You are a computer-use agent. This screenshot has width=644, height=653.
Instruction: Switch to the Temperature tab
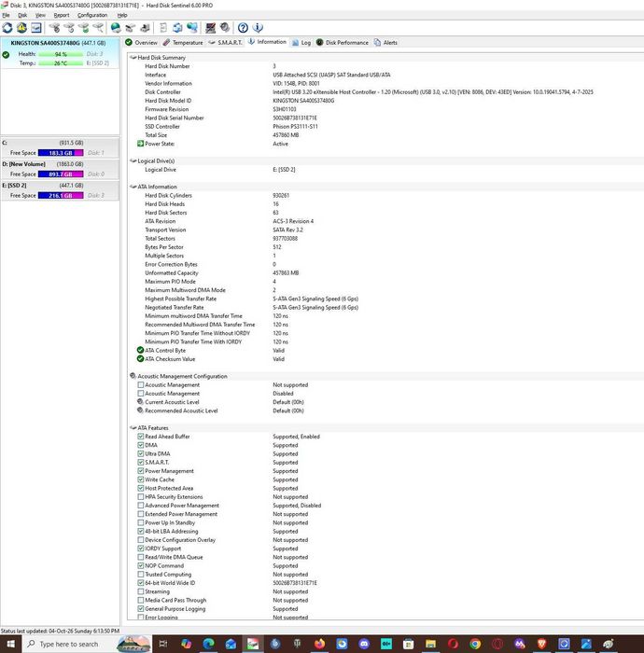[183, 43]
